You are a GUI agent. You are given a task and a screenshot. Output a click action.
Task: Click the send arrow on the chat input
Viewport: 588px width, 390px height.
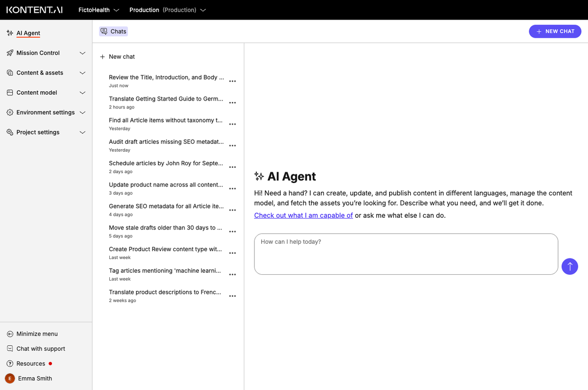(x=569, y=266)
